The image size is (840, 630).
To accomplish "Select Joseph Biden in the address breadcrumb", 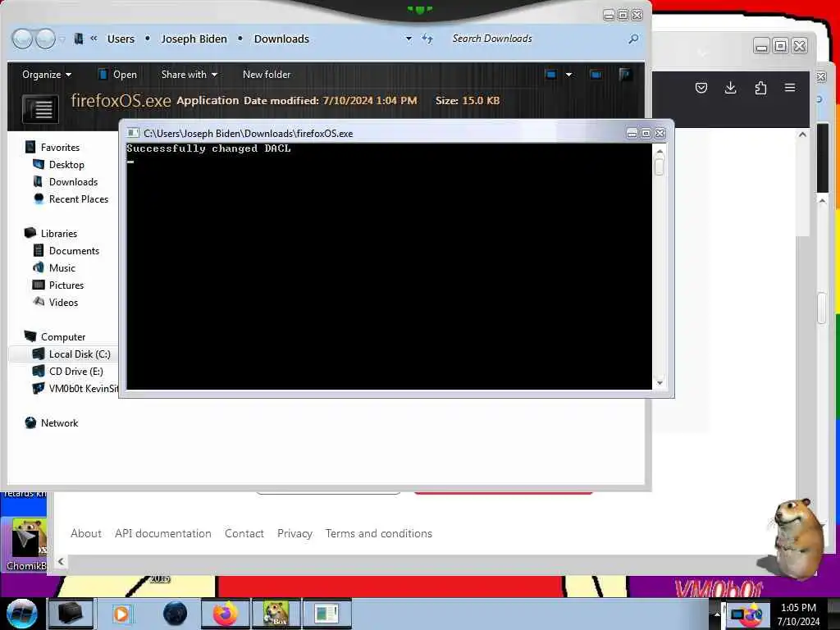I will coord(194,39).
